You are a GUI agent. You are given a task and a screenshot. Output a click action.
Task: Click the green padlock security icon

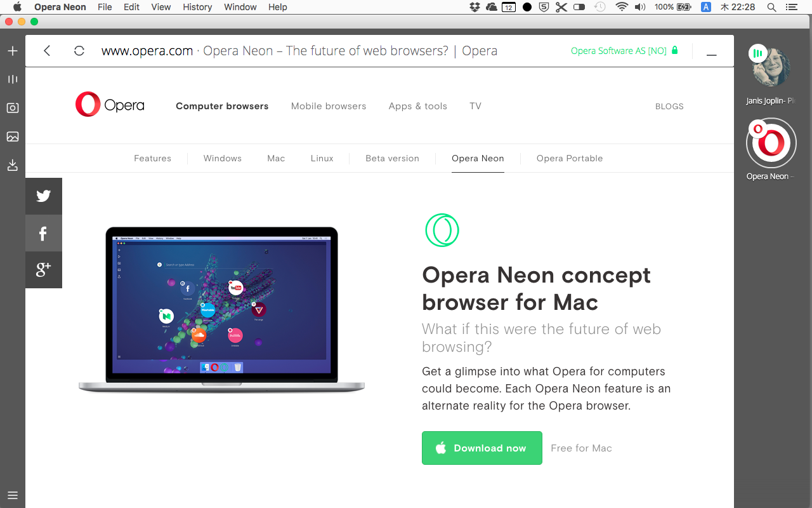click(675, 50)
